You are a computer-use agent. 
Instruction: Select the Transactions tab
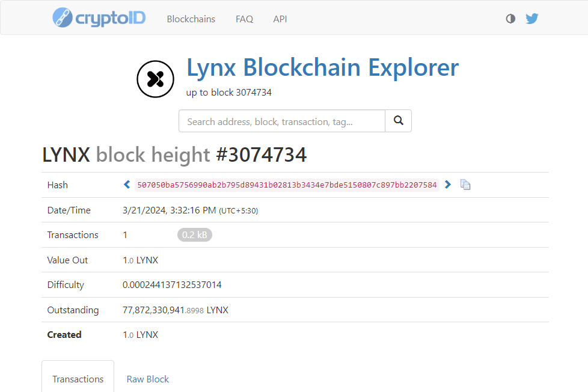[x=78, y=379]
